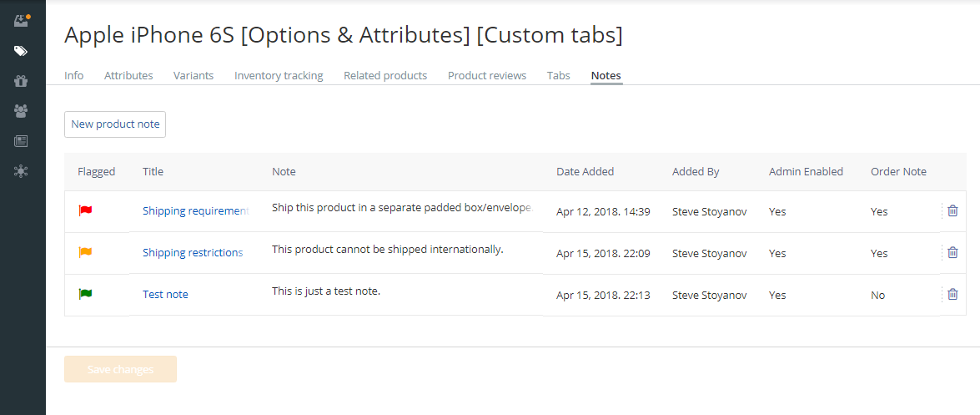
Task: Open the Test note link
Action: (x=165, y=295)
